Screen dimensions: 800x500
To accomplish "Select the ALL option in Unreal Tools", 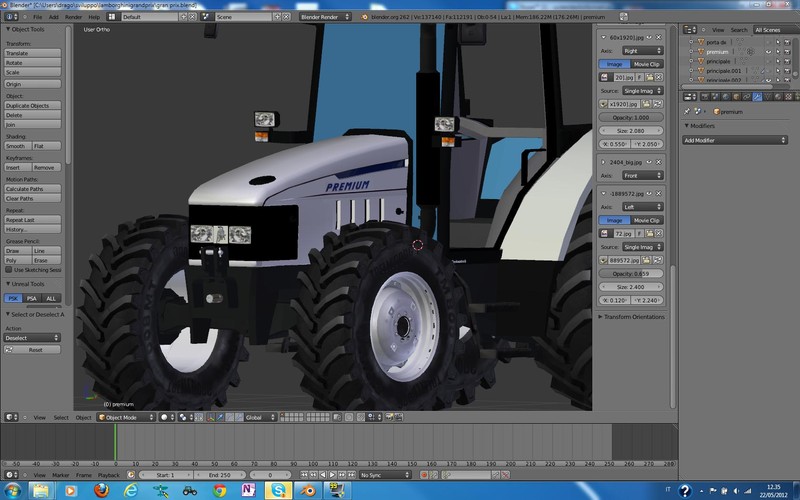I will click(51, 298).
